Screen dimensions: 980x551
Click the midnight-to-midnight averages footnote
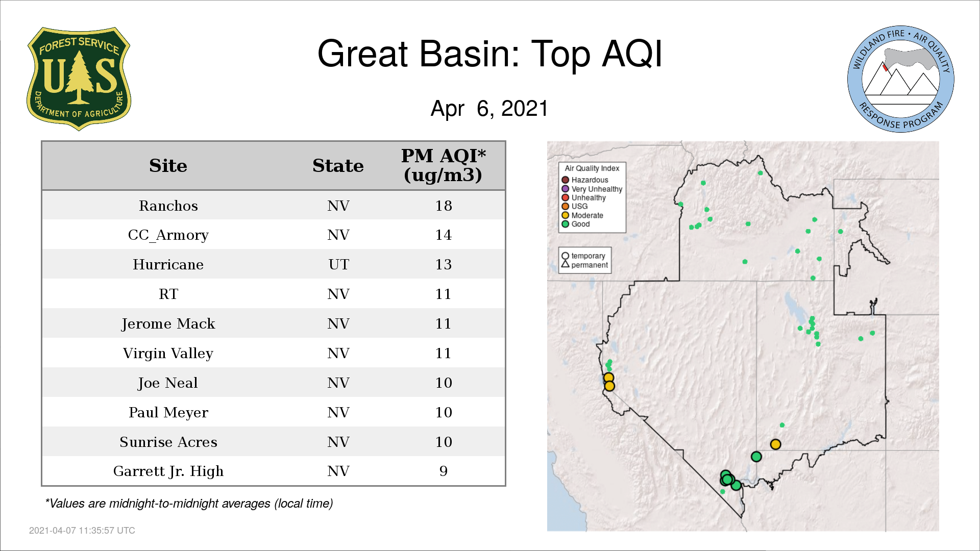pyautogui.click(x=189, y=504)
